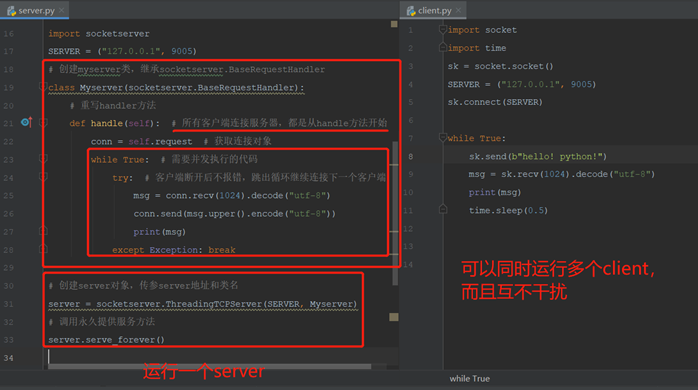
Task: Click 'except Exception: break' line
Action: 174,250
